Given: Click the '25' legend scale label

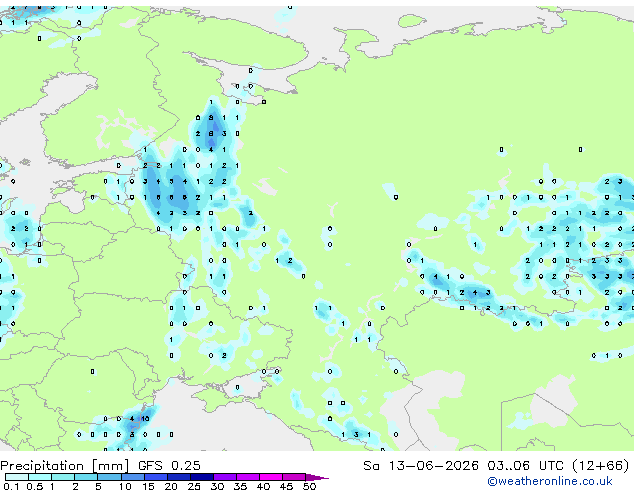Looking at the screenshot, I should [194, 486].
